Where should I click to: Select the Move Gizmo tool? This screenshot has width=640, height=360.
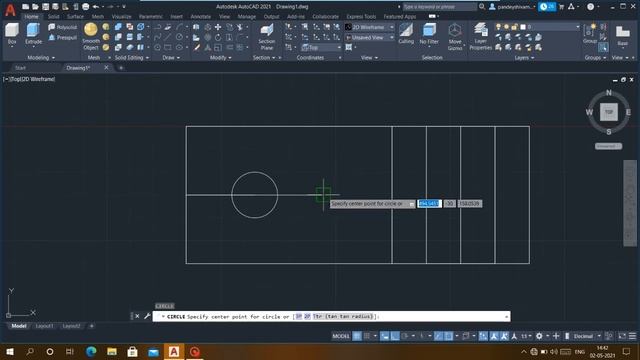[x=455, y=37]
